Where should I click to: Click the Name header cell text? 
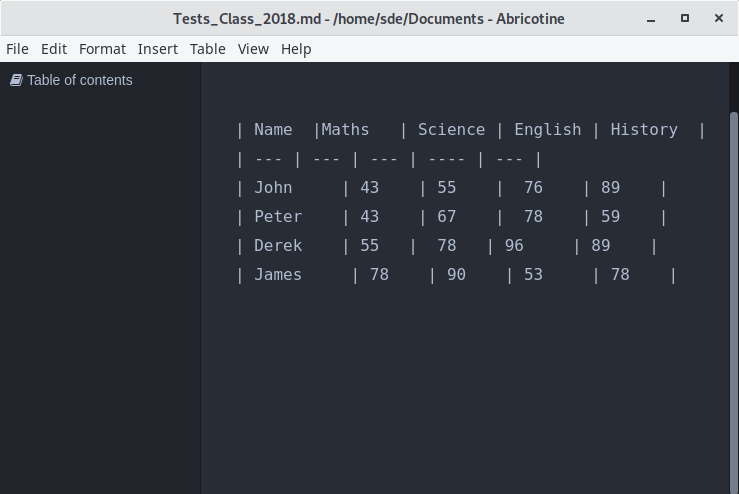[x=273, y=130]
